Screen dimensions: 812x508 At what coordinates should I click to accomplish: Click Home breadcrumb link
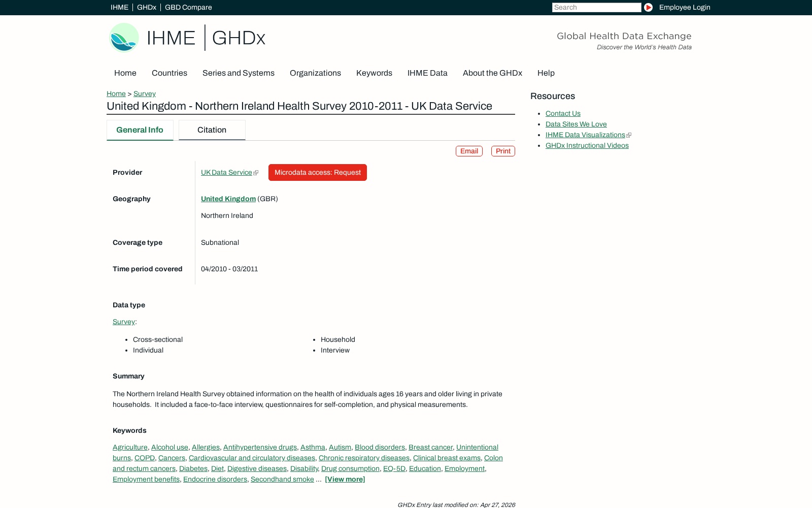click(x=116, y=93)
